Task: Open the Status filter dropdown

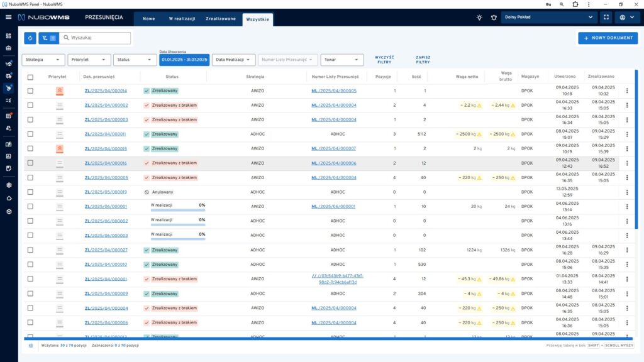Action: point(135,60)
